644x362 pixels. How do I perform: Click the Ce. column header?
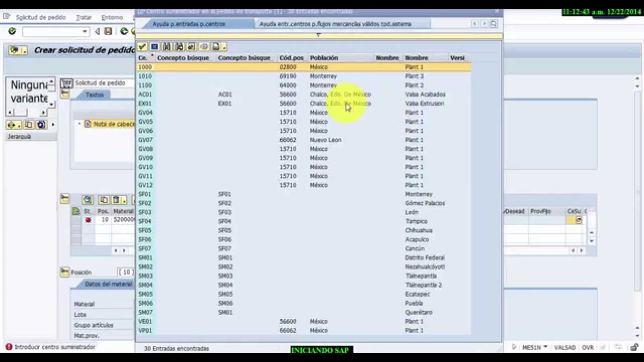[x=146, y=58]
